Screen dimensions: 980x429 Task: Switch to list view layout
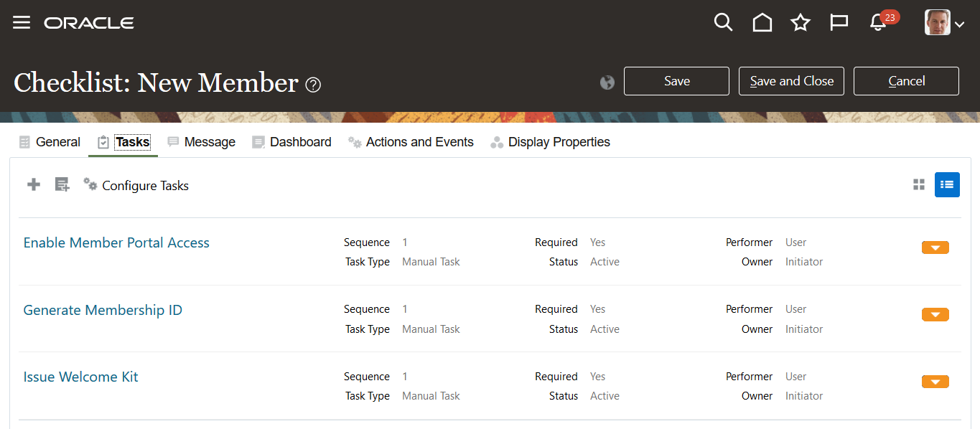(947, 184)
